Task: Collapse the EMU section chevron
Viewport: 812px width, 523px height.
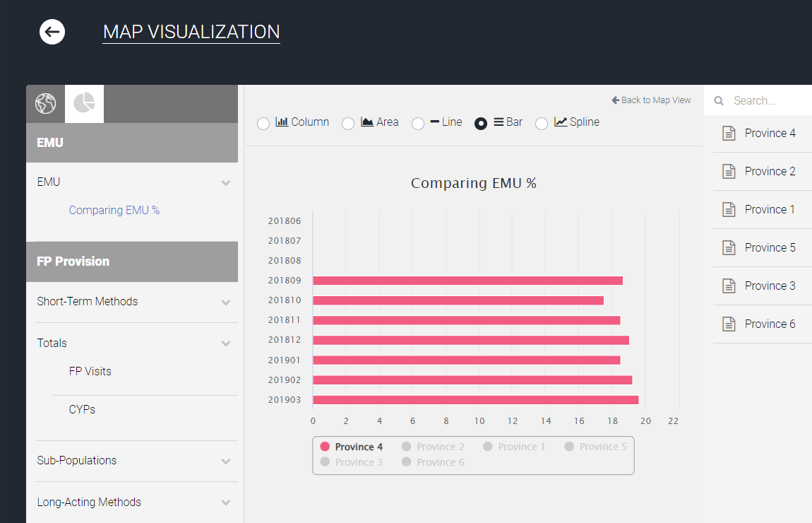Action: pos(226,183)
